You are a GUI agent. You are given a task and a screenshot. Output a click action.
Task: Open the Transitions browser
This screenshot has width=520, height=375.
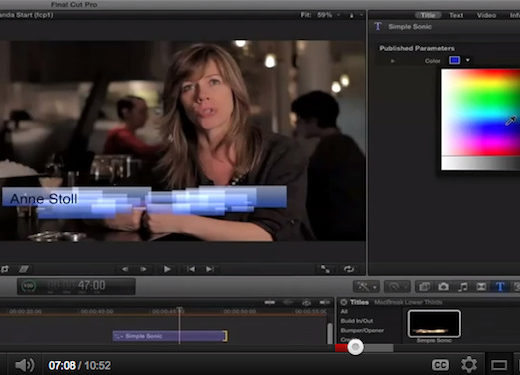pos(481,287)
